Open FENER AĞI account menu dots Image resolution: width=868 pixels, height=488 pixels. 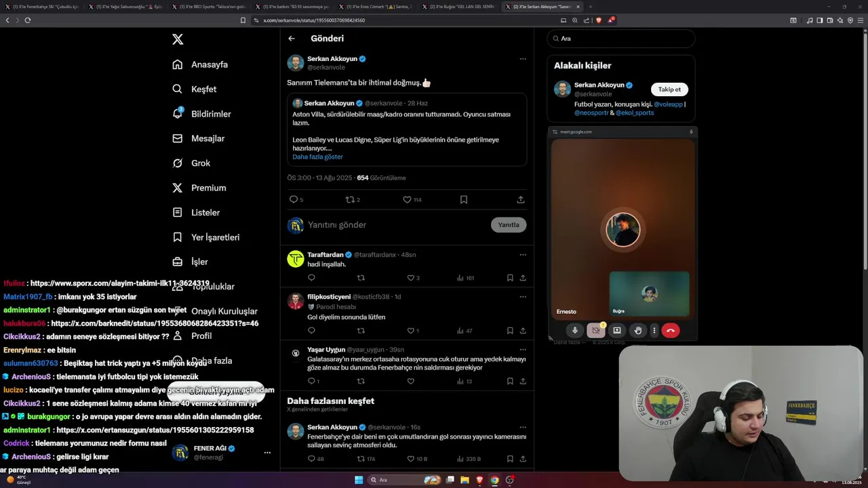coord(267,453)
